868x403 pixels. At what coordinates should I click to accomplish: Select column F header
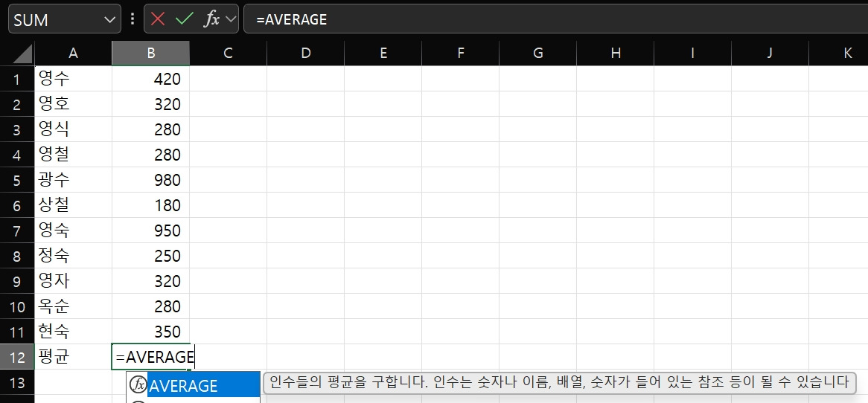tap(461, 53)
